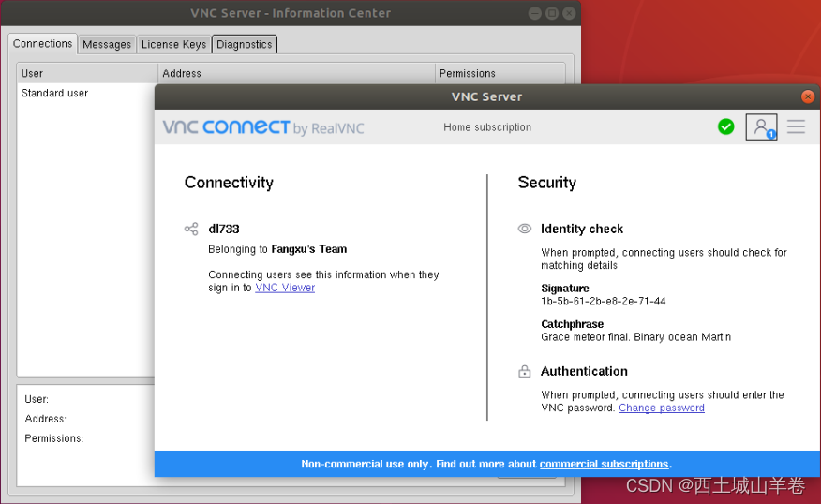Click the Connectivity heading
821x504 pixels.
[229, 182]
